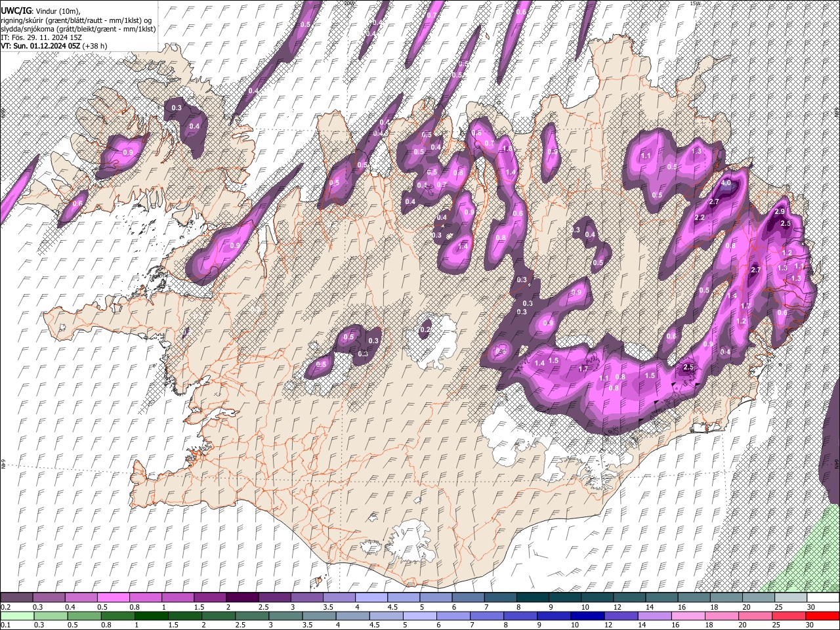
Task: Click the valid time line 'VT: Sun. 01.12.2024 05Z'
Action: coord(40,46)
